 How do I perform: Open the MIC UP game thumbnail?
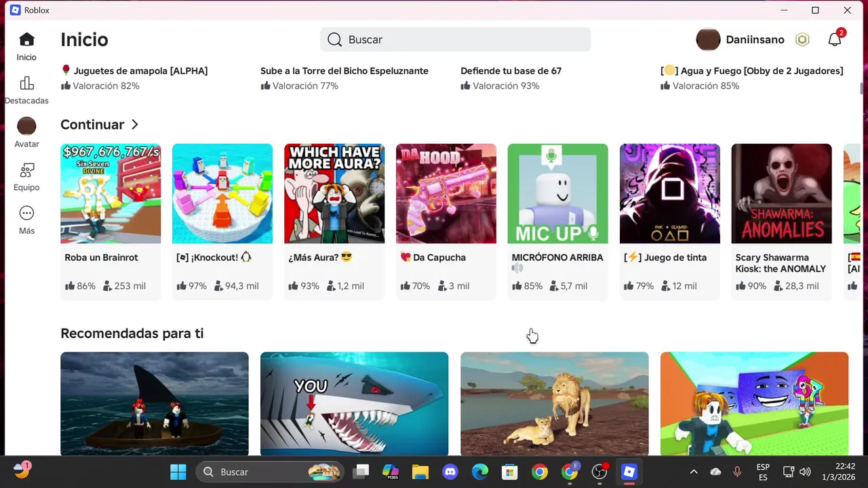pos(558,193)
